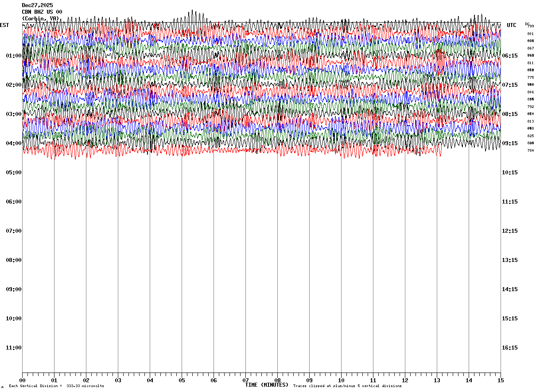Viewport: 536px width, 392px height.
Task: Click the location label (Corbin, VA)
Action: [40, 19]
